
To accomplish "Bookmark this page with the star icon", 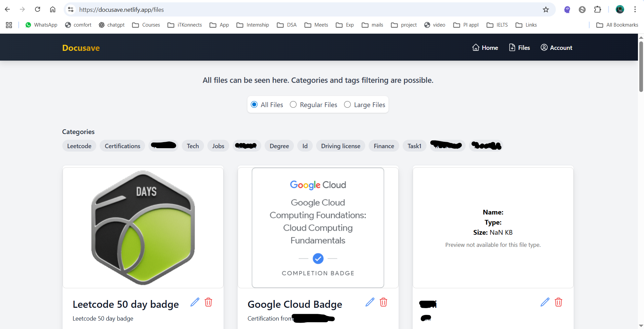I will [546, 9].
